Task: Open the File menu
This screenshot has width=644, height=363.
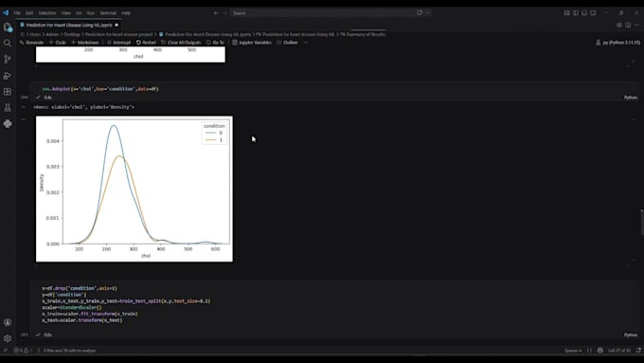Action: [x=17, y=12]
